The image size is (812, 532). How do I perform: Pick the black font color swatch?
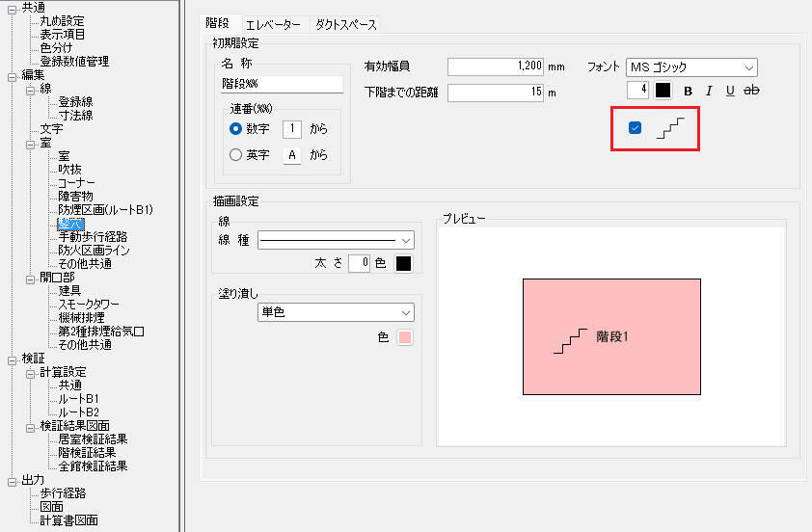click(x=663, y=91)
